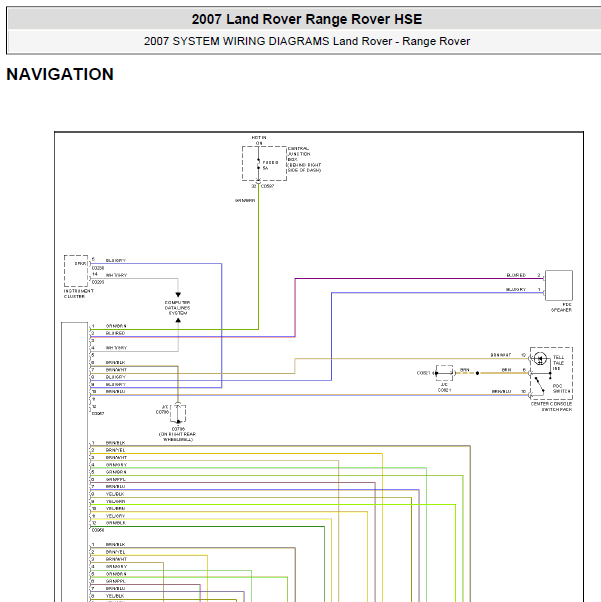Viewport: 601px width, 602px height.
Task: Click the C0796 ground connector dashed box
Action: pos(178,413)
